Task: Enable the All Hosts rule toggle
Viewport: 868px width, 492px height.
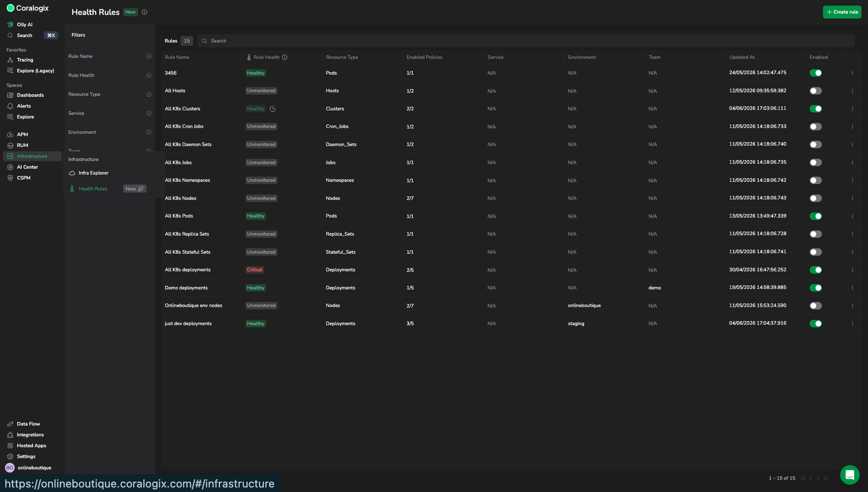Action: (816, 91)
